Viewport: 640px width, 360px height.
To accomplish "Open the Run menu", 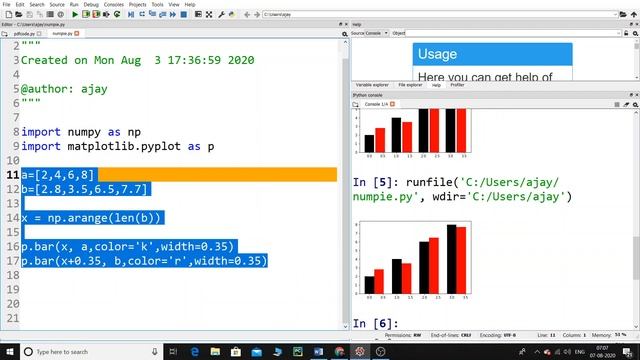I will pyautogui.click(x=74, y=4).
